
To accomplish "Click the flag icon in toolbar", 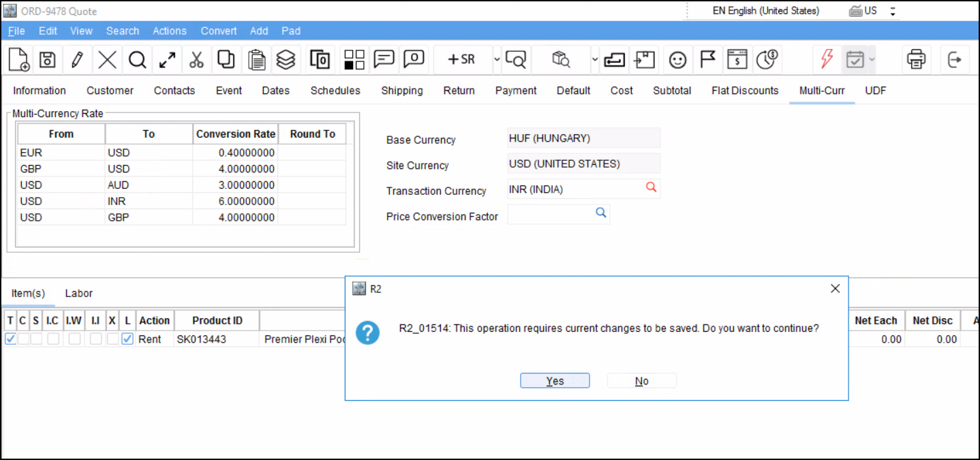I will 708,60.
